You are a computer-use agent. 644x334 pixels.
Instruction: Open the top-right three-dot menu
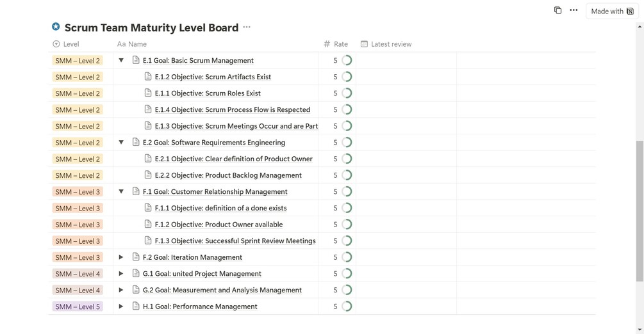pyautogui.click(x=574, y=10)
